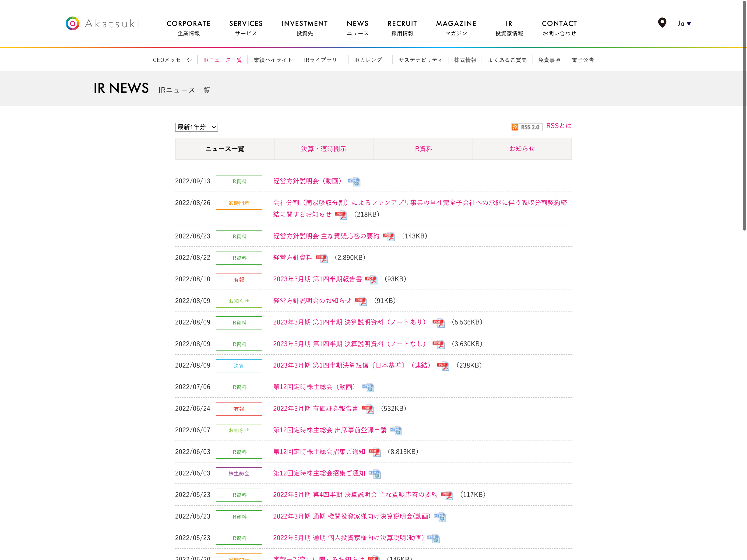Click the RSS 2.0 feed icon
The height and width of the screenshot is (560, 747).
coord(526,127)
